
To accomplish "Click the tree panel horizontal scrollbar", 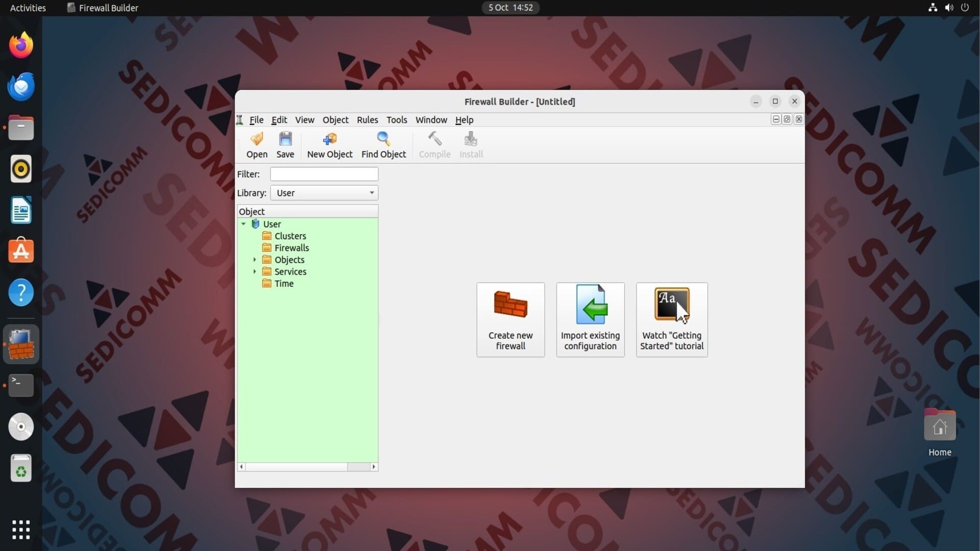I will 308,467.
